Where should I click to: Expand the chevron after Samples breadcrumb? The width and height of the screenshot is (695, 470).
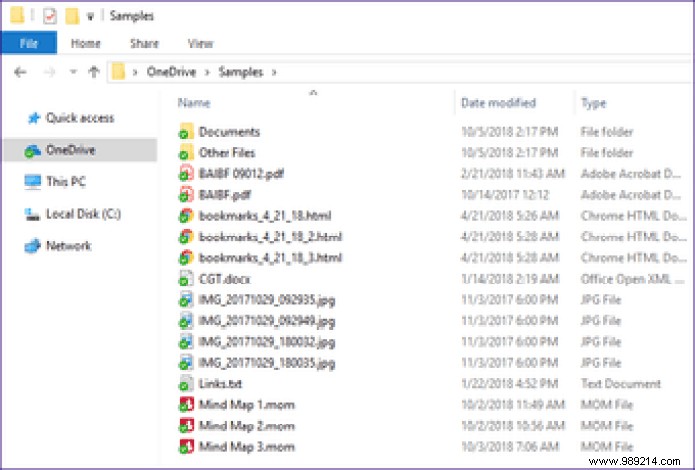pos(274,72)
